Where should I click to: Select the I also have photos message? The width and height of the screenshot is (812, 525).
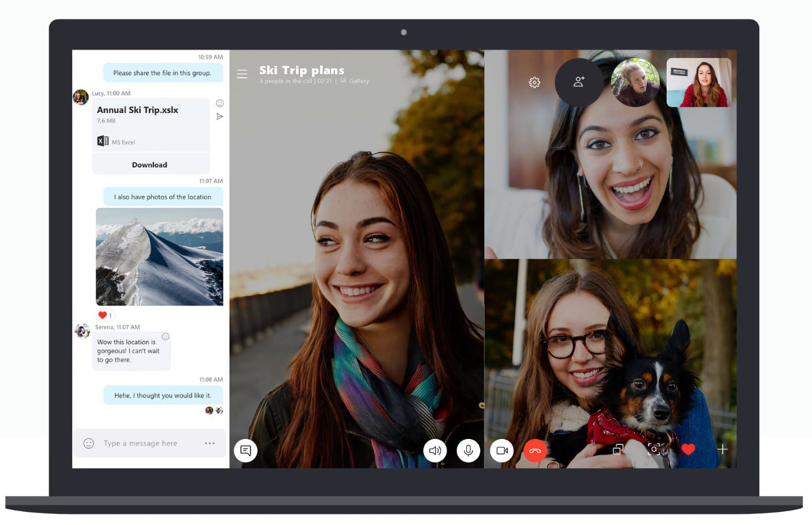[163, 197]
